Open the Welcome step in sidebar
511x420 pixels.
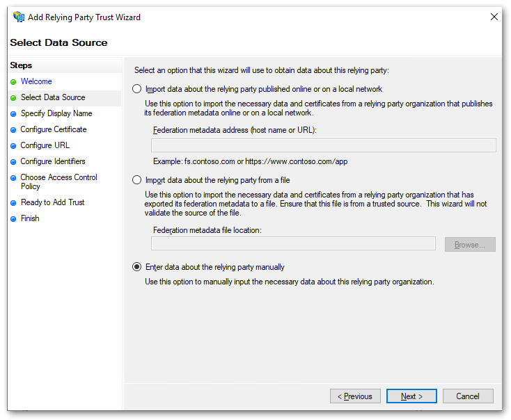36,81
